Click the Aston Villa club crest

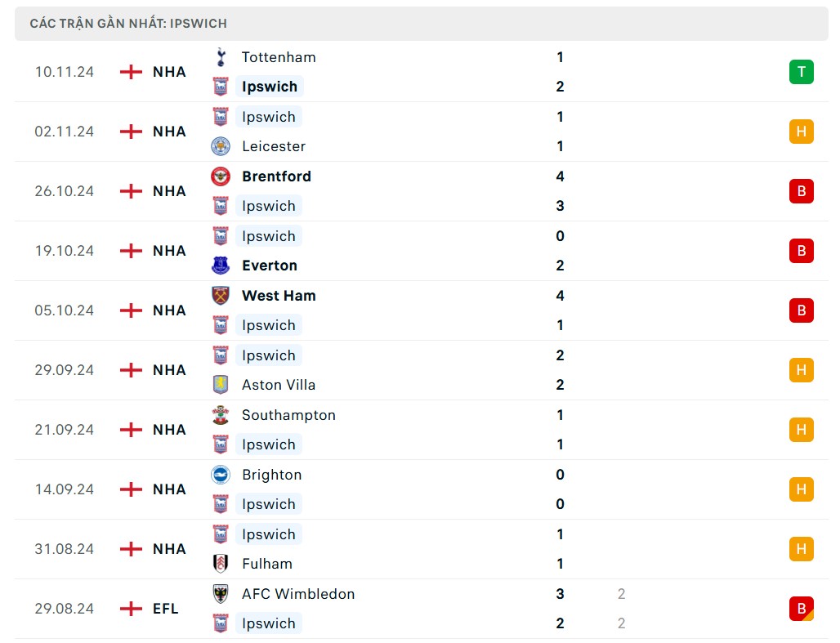click(220, 385)
